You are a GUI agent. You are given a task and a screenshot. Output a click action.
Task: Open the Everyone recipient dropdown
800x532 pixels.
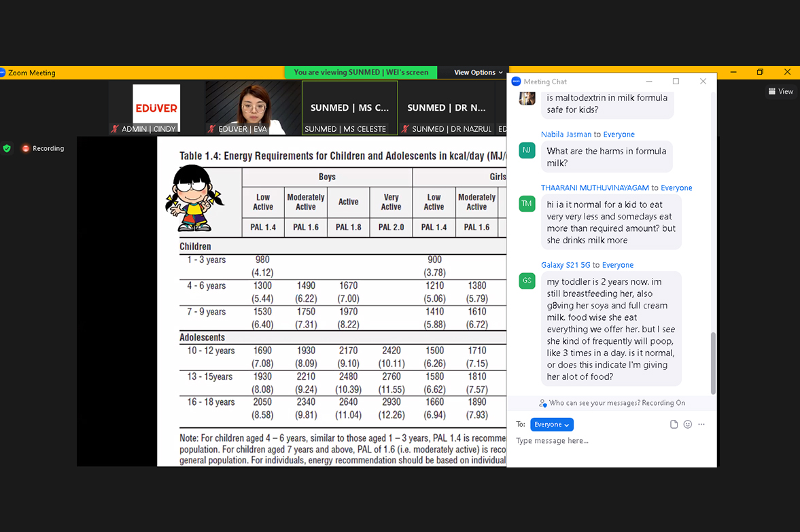tap(551, 425)
